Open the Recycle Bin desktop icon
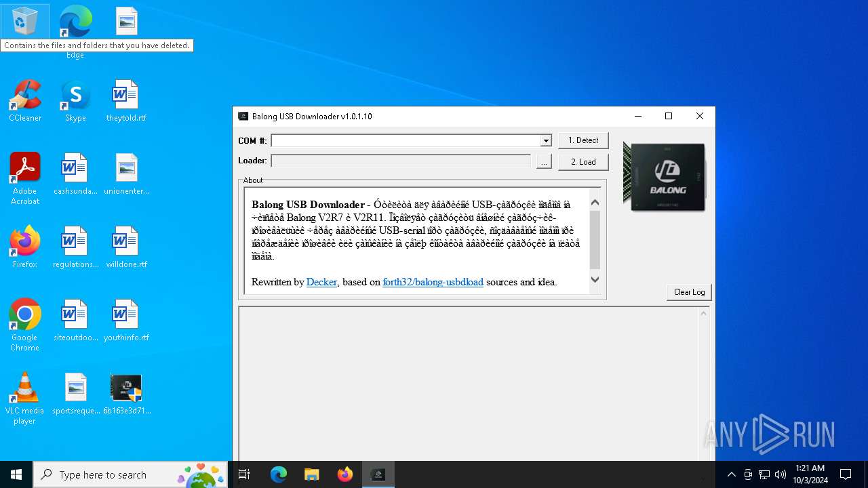Screen dimensions: 868x488 tap(24, 22)
